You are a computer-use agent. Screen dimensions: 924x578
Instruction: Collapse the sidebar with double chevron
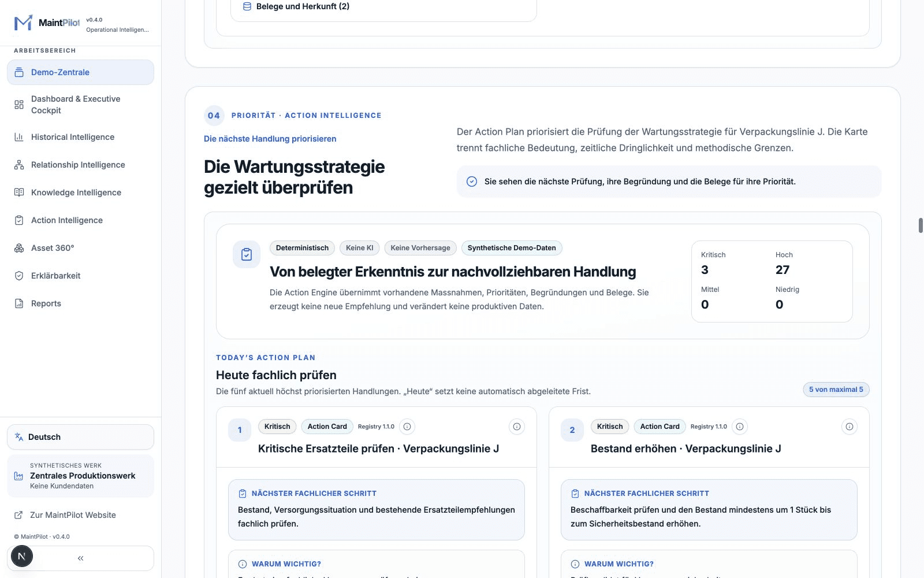[x=80, y=558]
